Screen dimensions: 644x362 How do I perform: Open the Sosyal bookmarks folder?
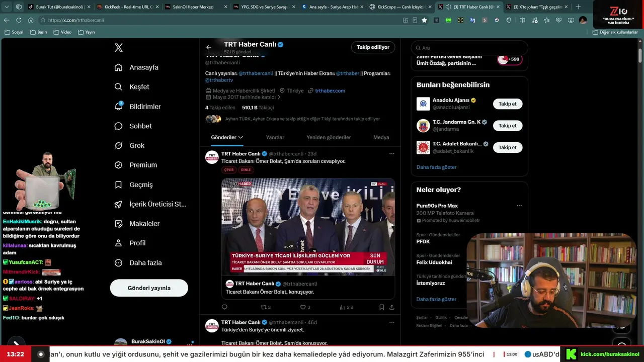pyautogui.click(x=14, y=32)
